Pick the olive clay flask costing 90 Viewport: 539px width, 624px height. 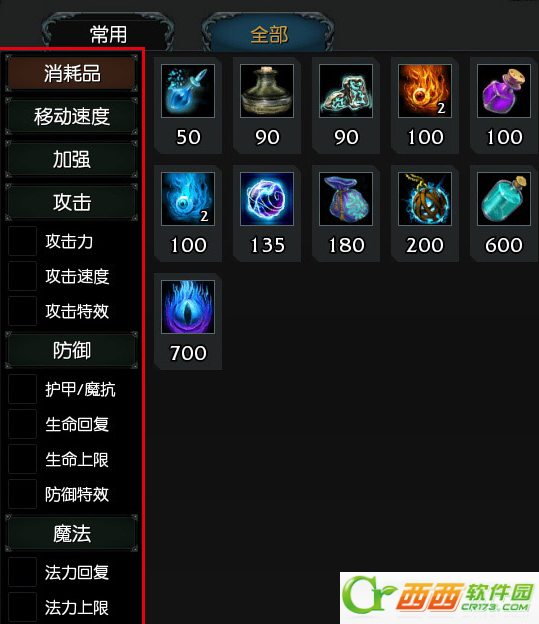(x=267, y=91)
